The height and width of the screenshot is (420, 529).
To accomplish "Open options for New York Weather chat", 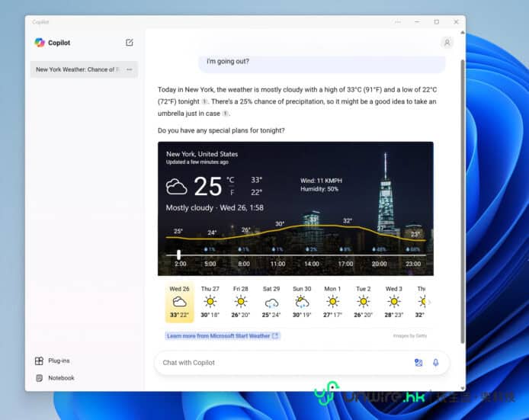I will pos(130,69).
